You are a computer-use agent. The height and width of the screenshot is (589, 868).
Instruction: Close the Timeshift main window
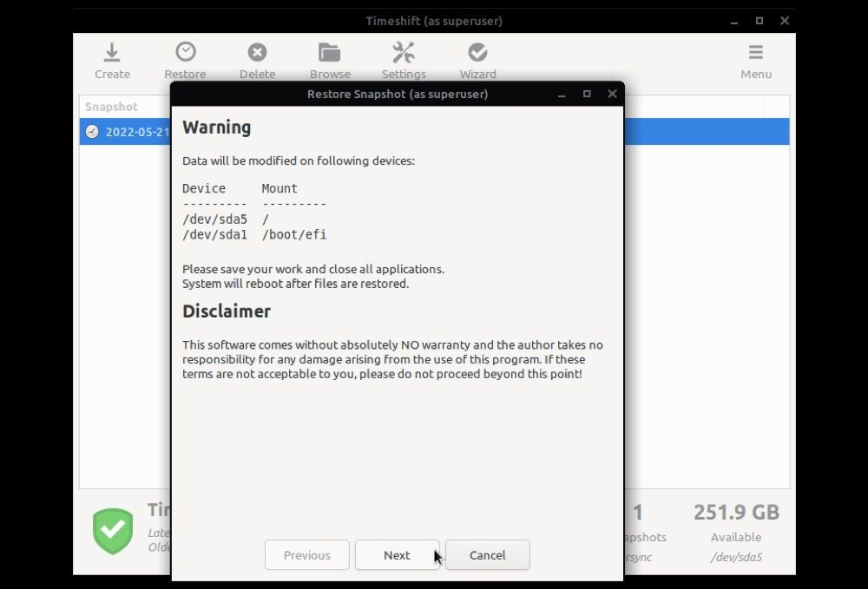pyautogui.click(x=785, y=21)
